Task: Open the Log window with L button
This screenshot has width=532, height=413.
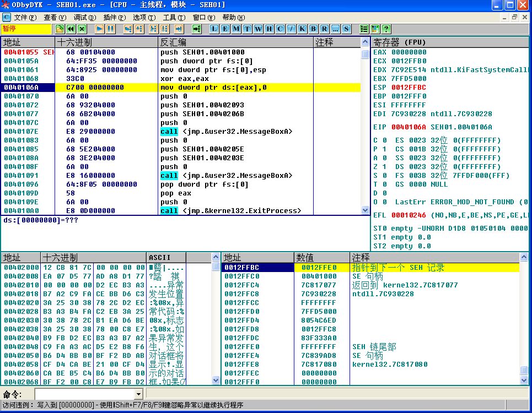Action: click(x=214, y=29)
